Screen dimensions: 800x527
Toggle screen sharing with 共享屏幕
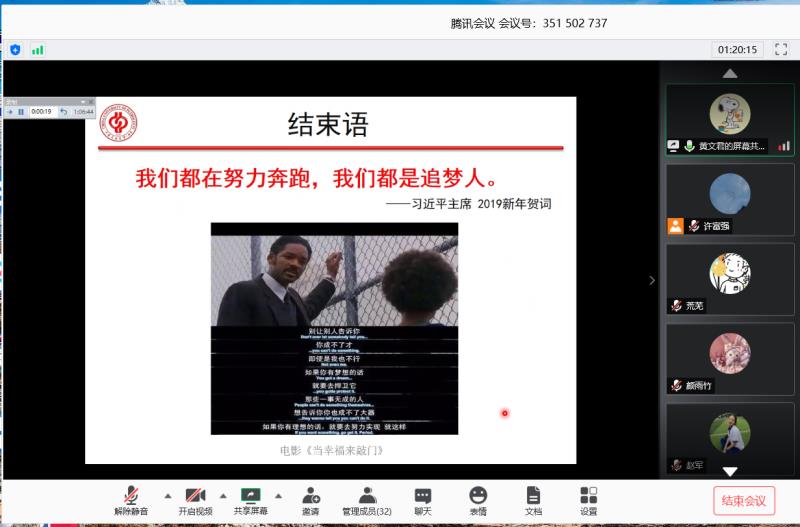tap(250, 500)
